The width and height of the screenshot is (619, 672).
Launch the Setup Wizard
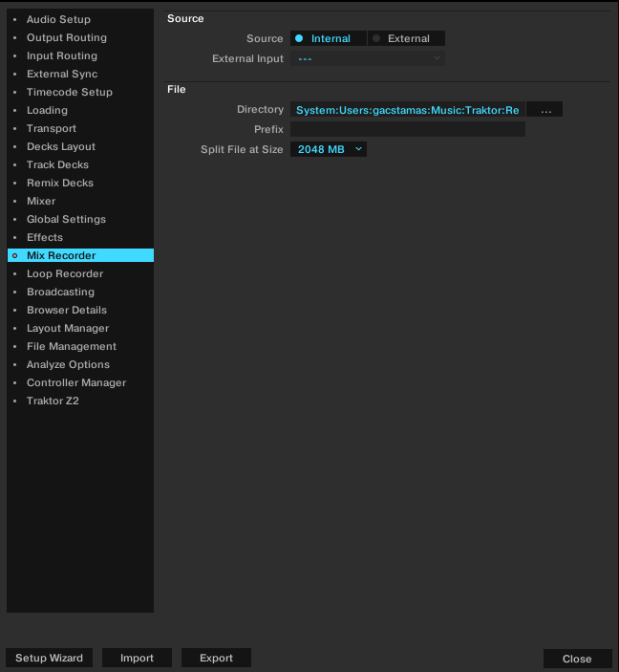click(49, 658)
